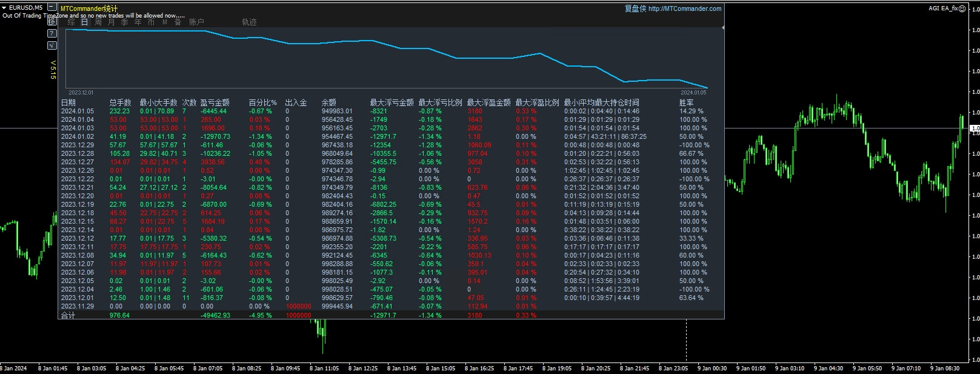The width and height of the screenshot is (980, 374).
Task: Switch to the 周 weekly tab
Action: tap(98, 22)
